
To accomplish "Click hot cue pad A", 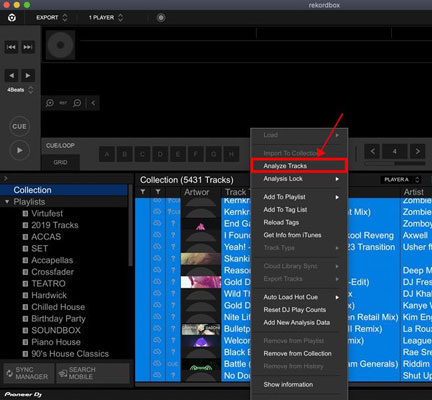I will (x=107, y=154).
